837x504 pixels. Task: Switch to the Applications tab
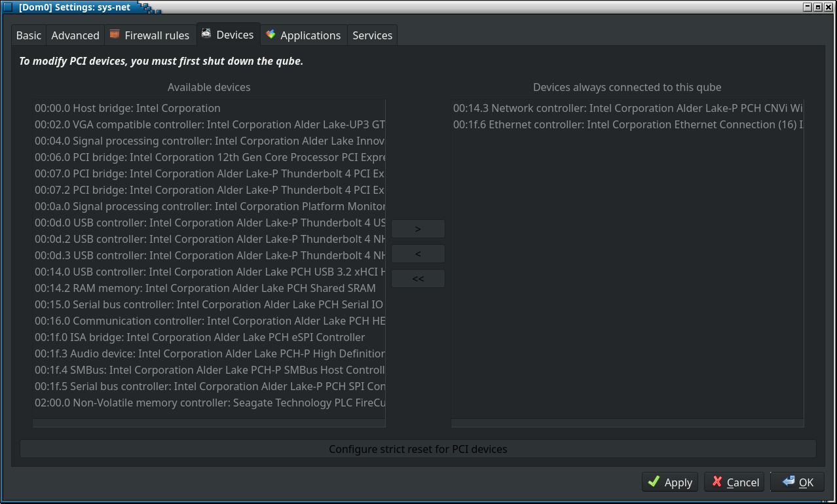pos(303,35)
